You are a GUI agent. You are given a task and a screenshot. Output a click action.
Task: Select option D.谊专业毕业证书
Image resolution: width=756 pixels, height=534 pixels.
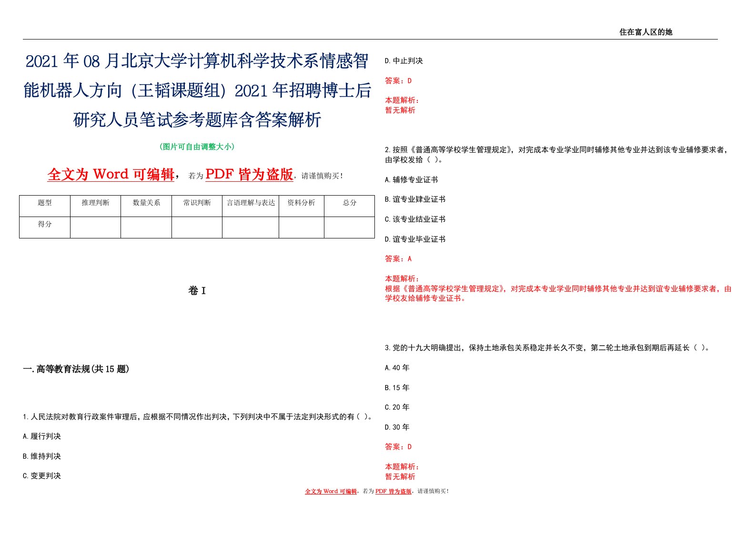[x=415, y=239]
